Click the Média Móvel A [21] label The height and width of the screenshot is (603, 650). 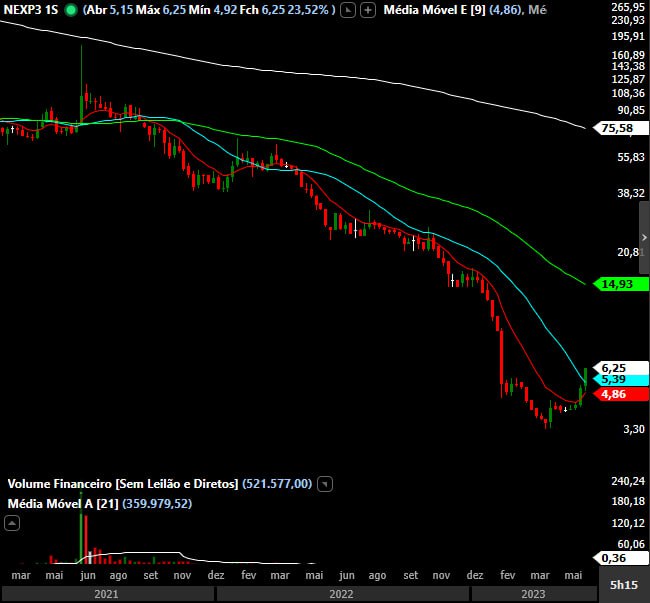tap(63, 504)
